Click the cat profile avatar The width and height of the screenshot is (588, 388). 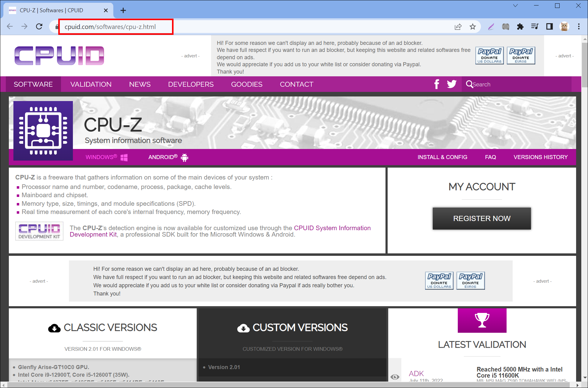564,27
